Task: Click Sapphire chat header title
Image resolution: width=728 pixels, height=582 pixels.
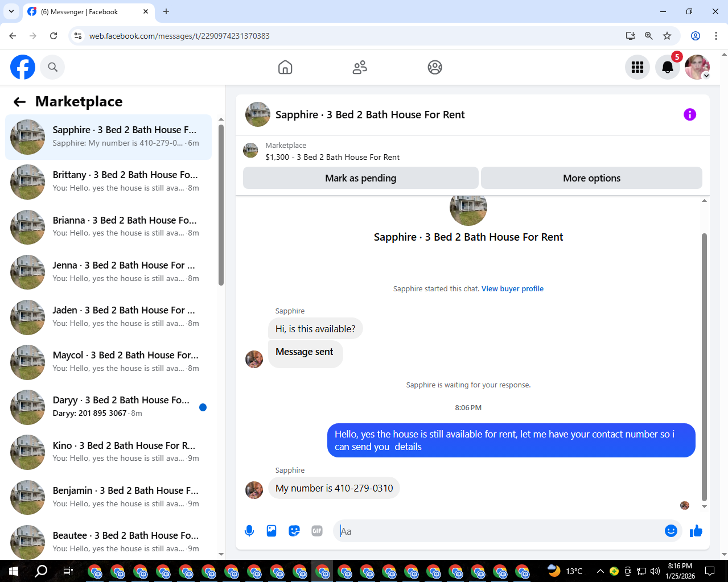Action: (370, 115)
